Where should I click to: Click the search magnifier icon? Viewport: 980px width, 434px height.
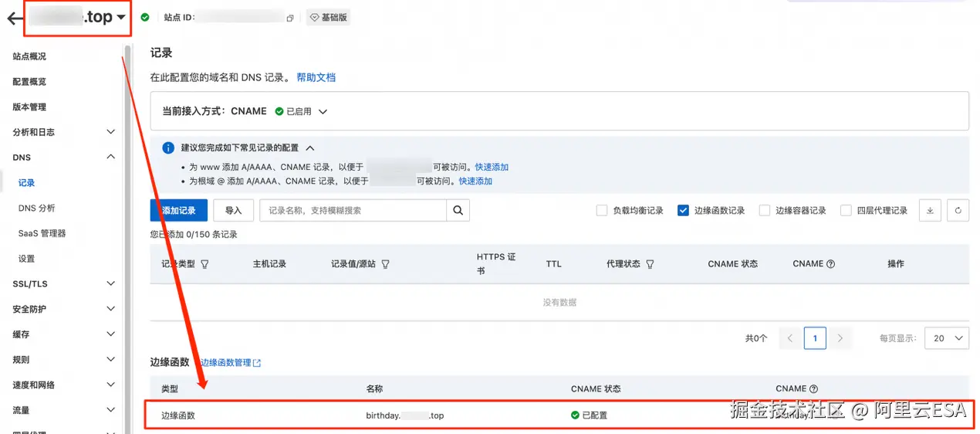point(458,211)
